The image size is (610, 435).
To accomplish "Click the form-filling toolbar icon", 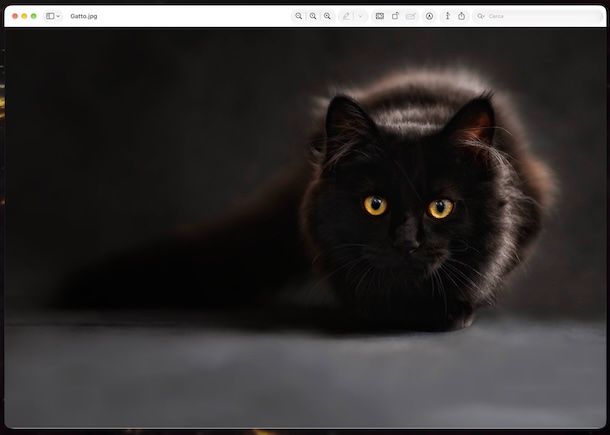I will pyautogui.click(x=410, y=16).
